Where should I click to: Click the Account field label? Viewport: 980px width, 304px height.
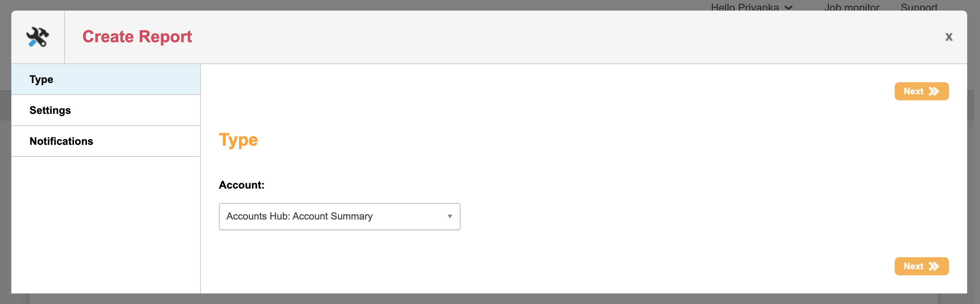point(241,185)
